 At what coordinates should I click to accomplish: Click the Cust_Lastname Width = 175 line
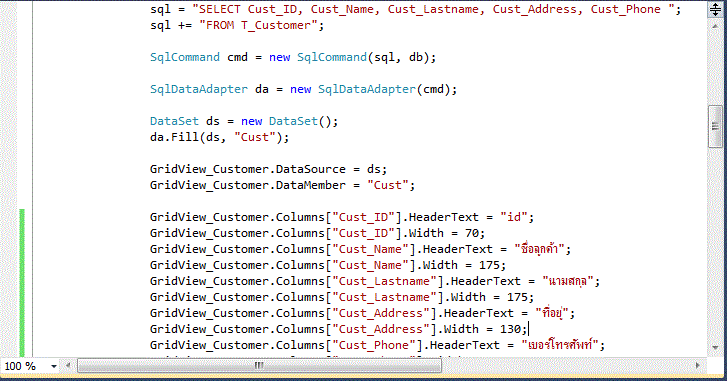click(342, 297)
